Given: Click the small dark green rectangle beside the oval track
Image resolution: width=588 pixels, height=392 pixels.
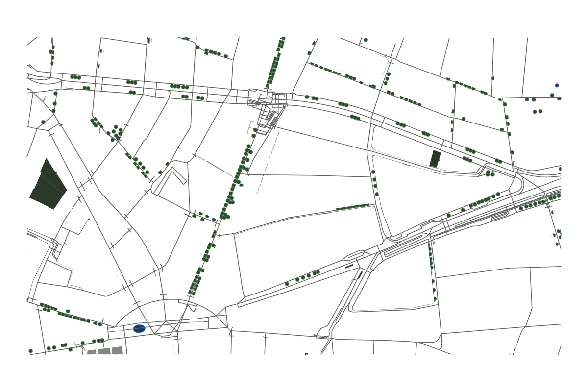Looking at the screenshot, I should (x=435, y=159).
